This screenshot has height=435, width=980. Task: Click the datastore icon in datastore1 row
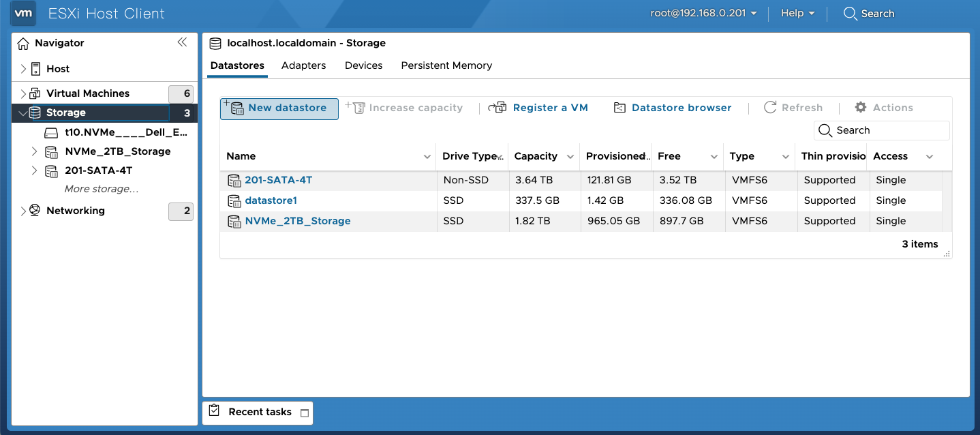234,201
